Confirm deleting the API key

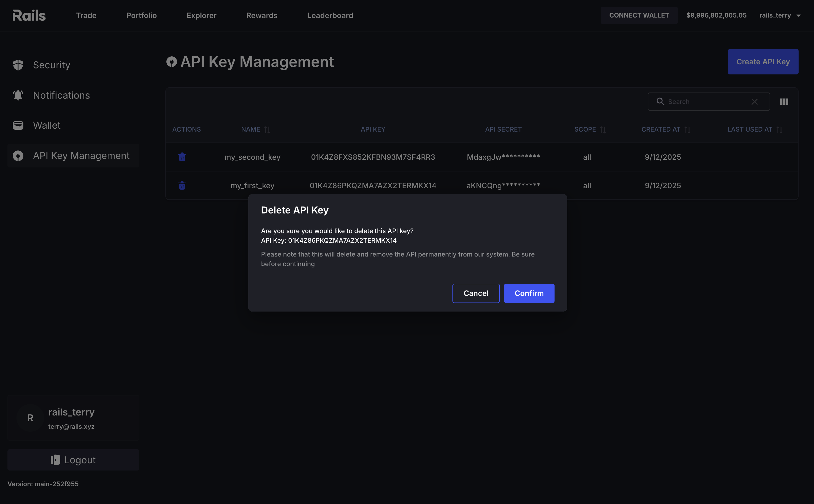click(529, 293)
